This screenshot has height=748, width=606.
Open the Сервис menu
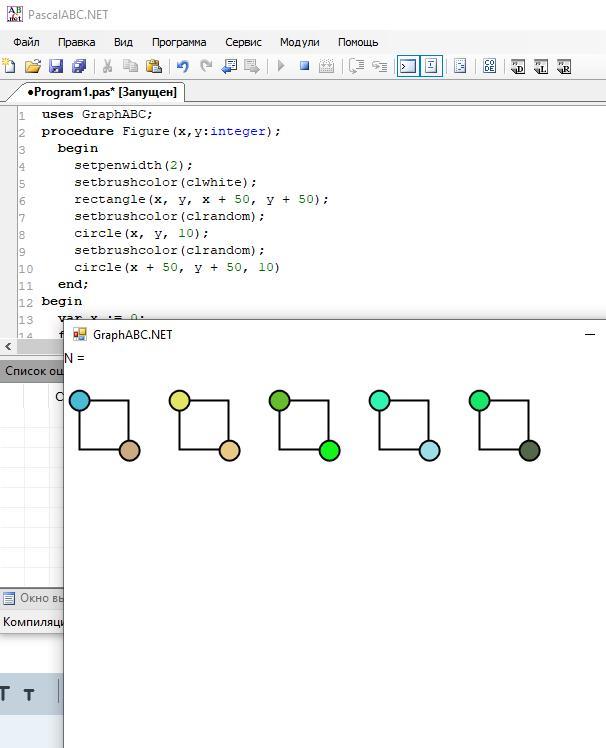click(243, 42)
